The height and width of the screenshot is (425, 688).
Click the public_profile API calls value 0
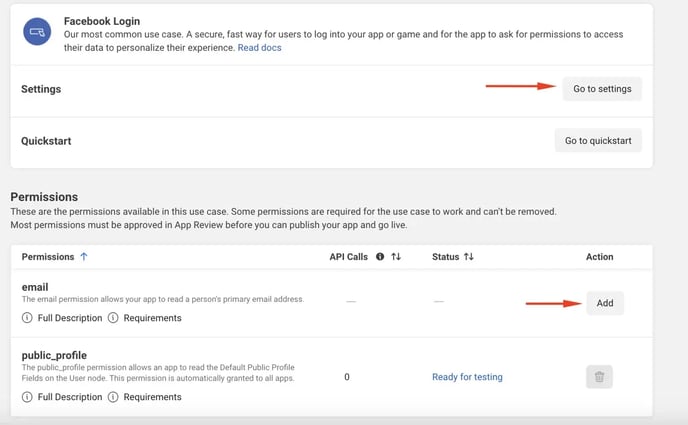pos(347,377)
